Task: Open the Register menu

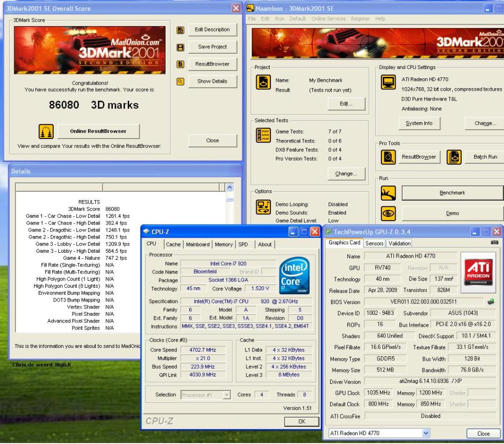Action: 360,19
